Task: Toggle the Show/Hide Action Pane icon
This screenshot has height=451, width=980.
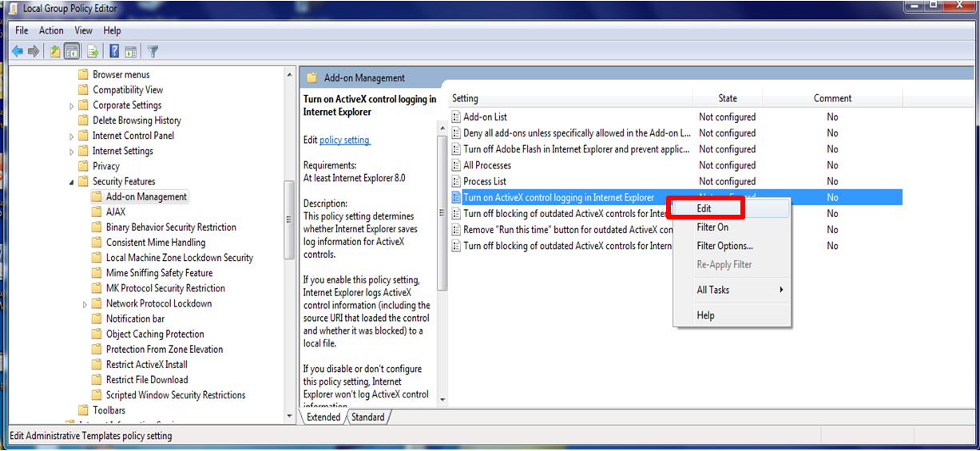Action: point(131,51)
